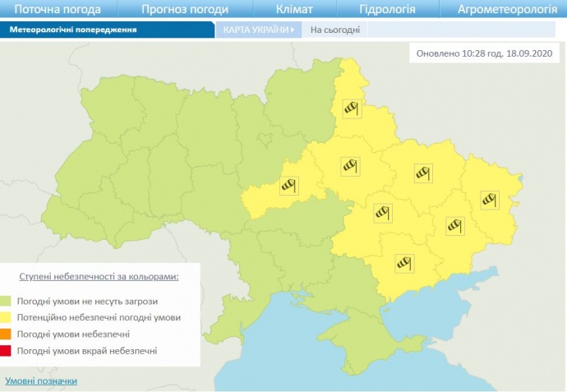Click the wind warning icon over Luhansk region
Image resolution: width=567 pixels, height=392 pixels.
click(491, 197)
